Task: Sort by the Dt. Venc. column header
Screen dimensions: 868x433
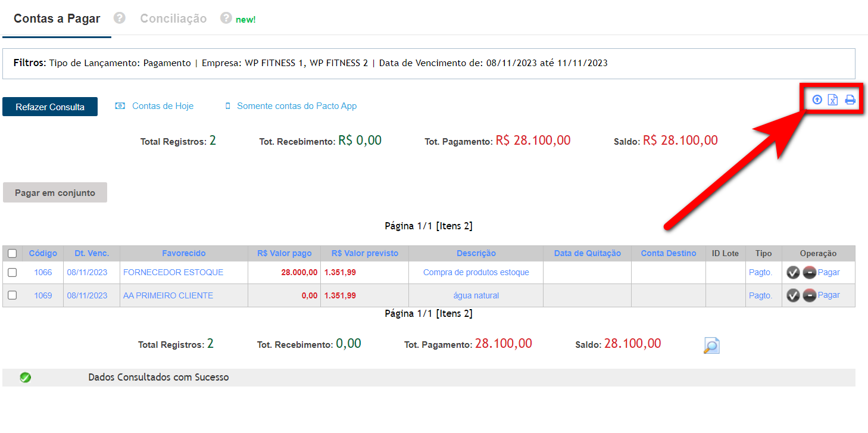Action: (92, 254)
